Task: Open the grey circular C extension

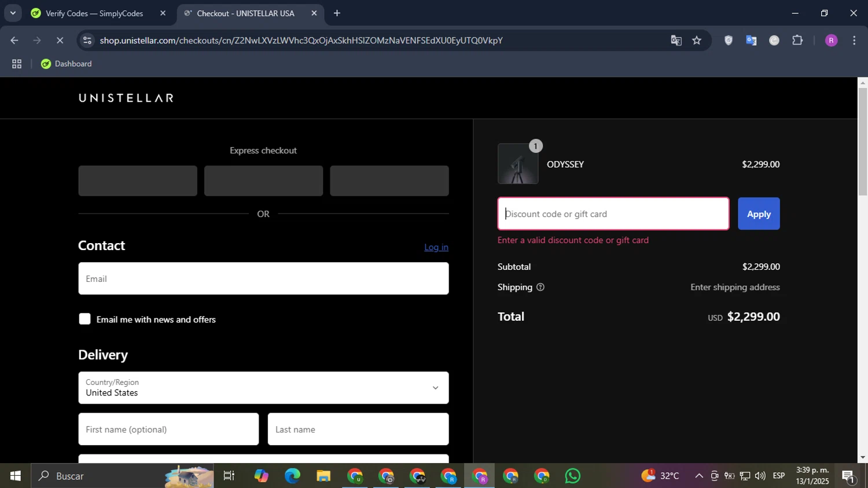Action: pyautogui.click(x=774, y=41)
